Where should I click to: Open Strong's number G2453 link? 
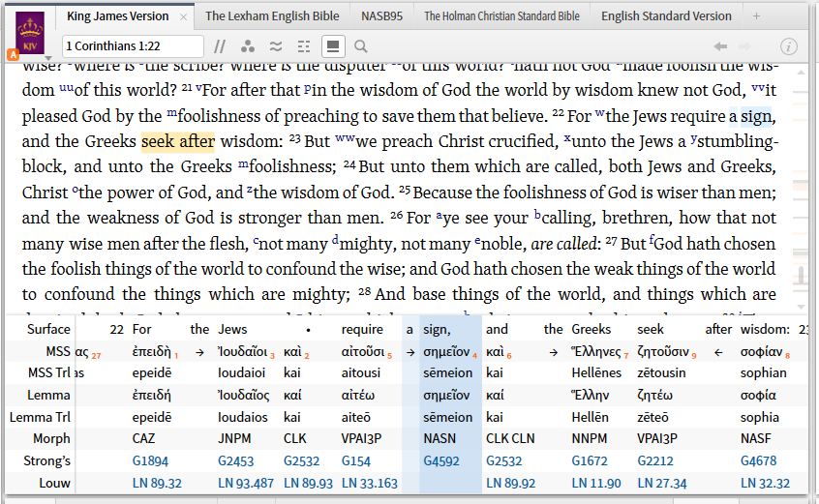[x=235, y=461]
